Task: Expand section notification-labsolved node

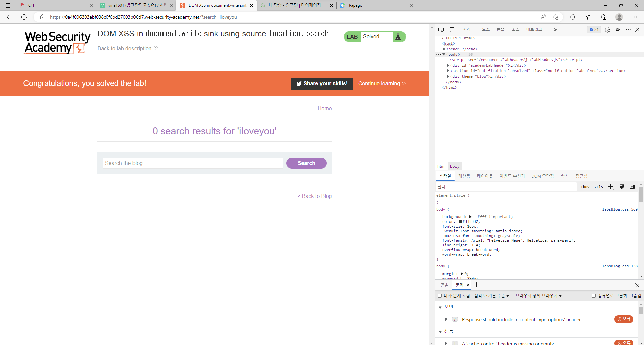Action: pyautogui.click(x=448, y=71)
